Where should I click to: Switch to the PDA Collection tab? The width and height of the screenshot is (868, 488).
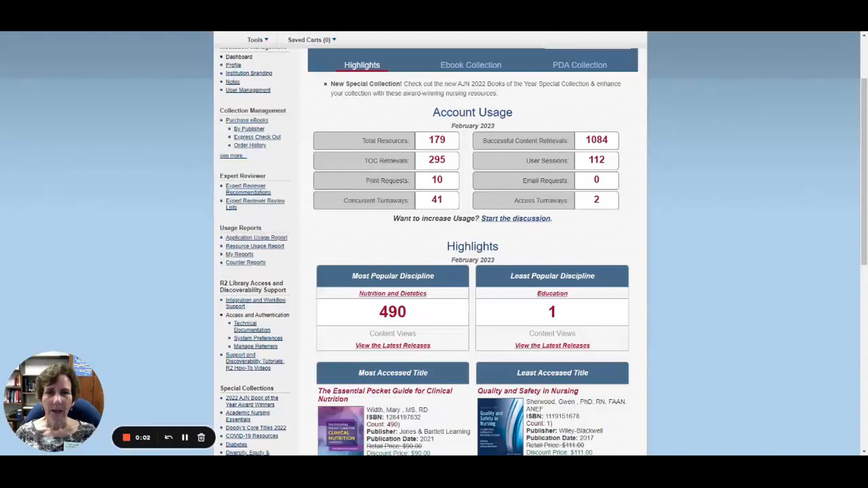579,65
